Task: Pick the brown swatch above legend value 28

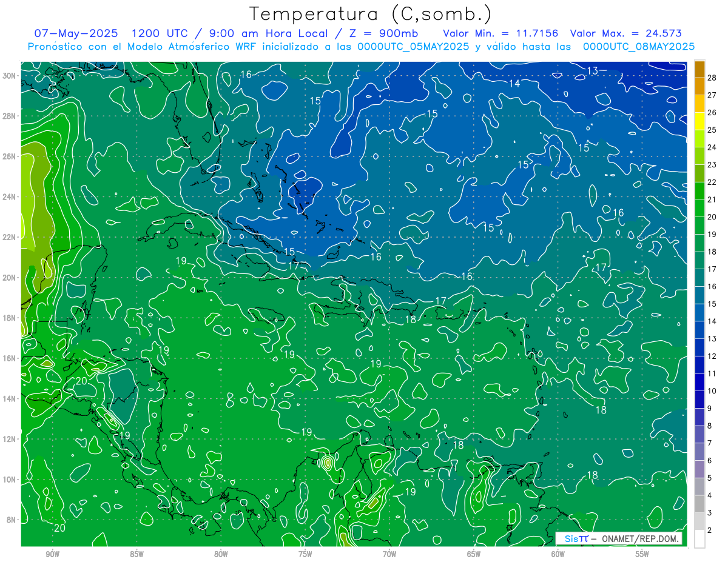Action: point(699,69)
